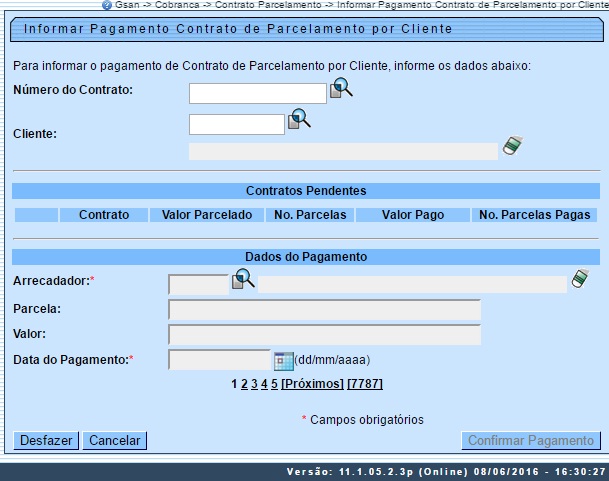Open the [Próximos] pages link
The height and width of the screenshot is (481, 609).
[x=312, y=384]
